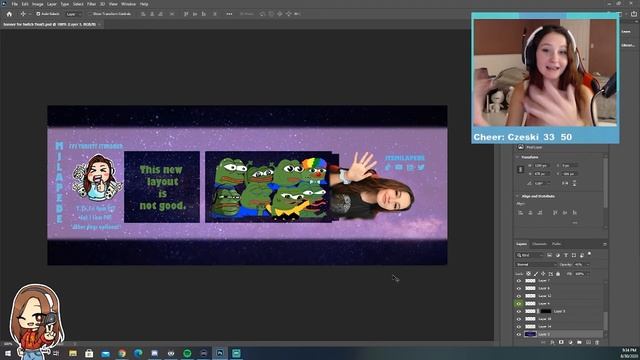Toggle the layer filtering on/off switch

tap(589, 254)
